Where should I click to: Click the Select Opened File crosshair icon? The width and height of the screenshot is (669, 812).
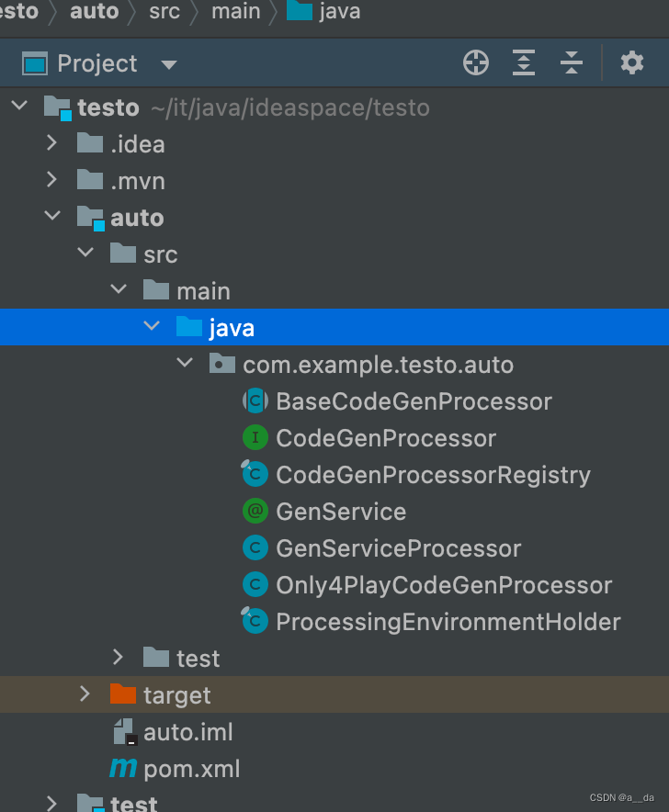(x=475, y=62)
